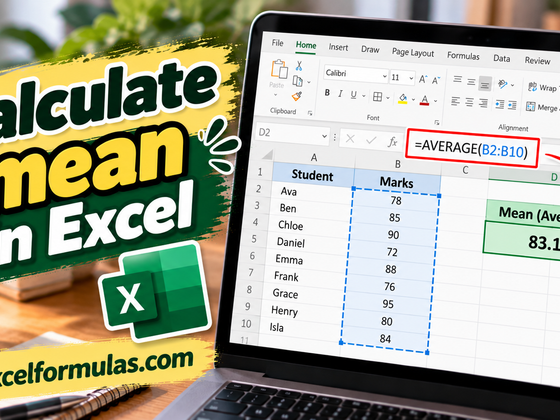Switch to the Page Layout tab
This screenshot has width=560, height=420.
click(x=413, y=52)
